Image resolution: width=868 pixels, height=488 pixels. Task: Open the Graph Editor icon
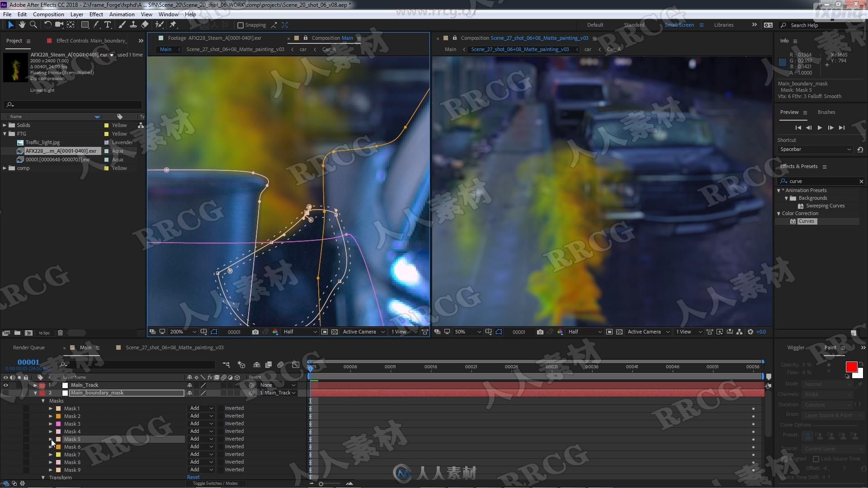point(296,365)
